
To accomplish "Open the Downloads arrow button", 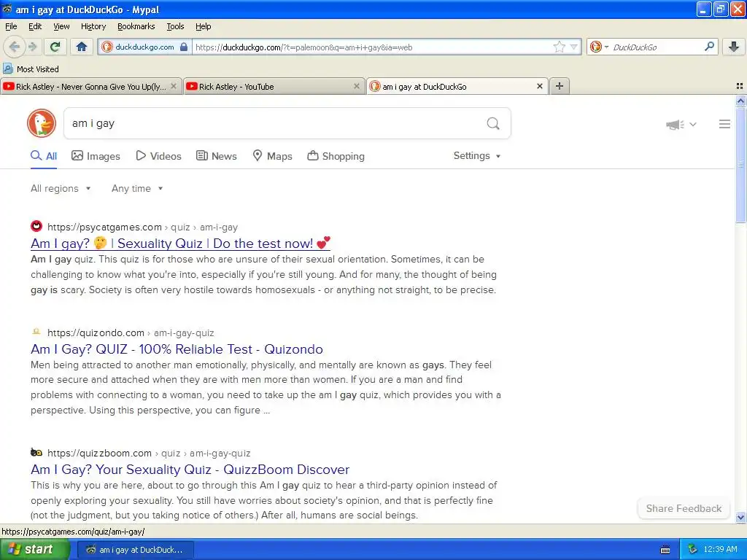I will [x=734, y=47].
